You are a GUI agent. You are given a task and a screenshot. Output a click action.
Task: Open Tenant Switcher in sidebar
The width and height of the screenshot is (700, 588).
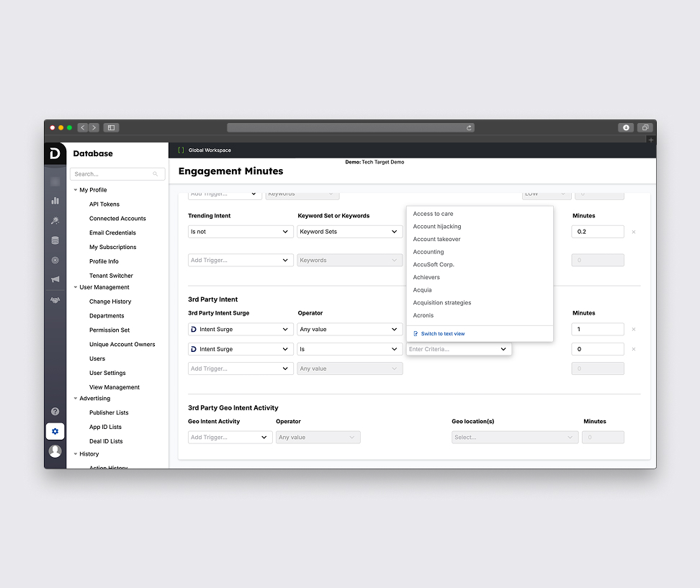[x=111, y=276]
